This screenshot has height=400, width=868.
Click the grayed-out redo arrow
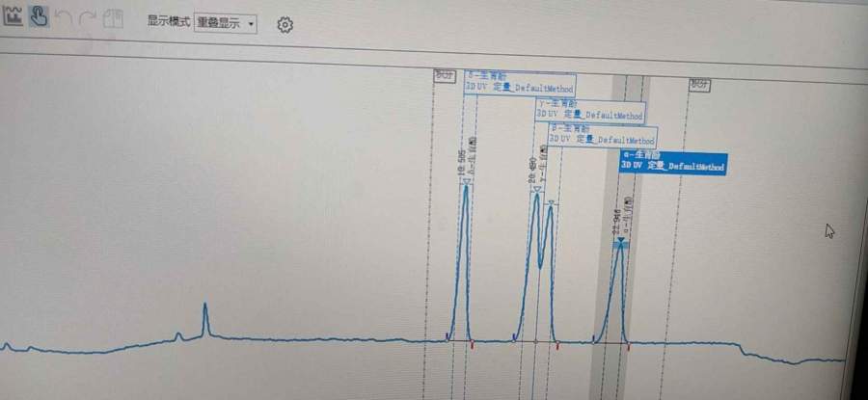(88, 18)
